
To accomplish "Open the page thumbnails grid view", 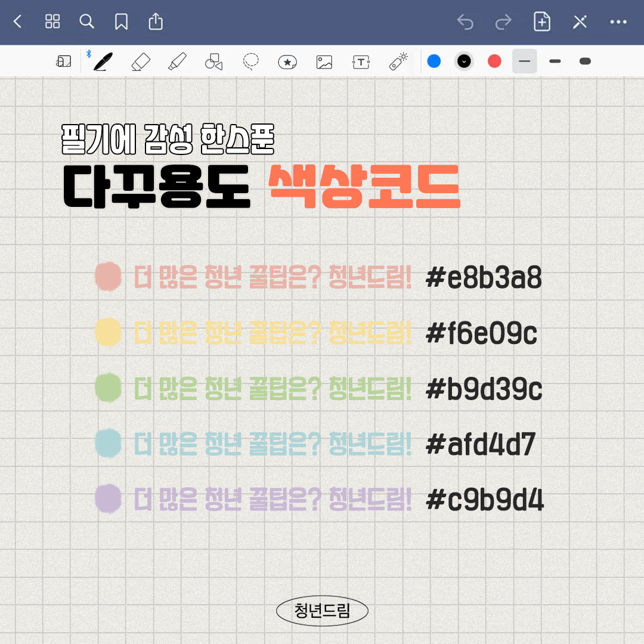I will point(52,22).
